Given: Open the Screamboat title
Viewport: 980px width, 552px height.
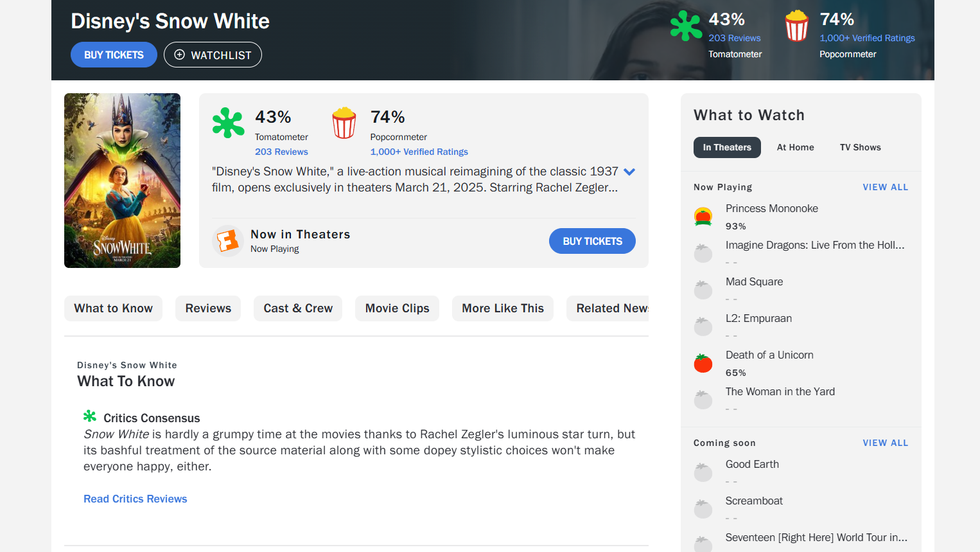Looking at the screenshot, I should point(754,501).
